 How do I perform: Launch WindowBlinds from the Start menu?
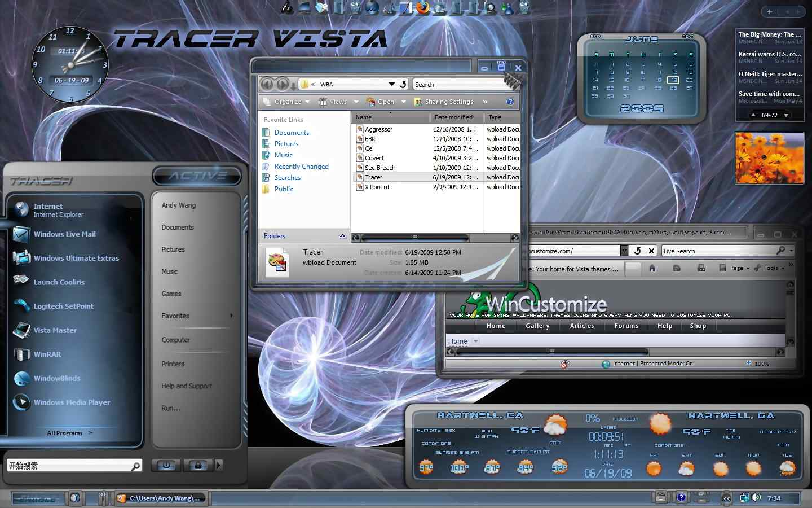73,378
